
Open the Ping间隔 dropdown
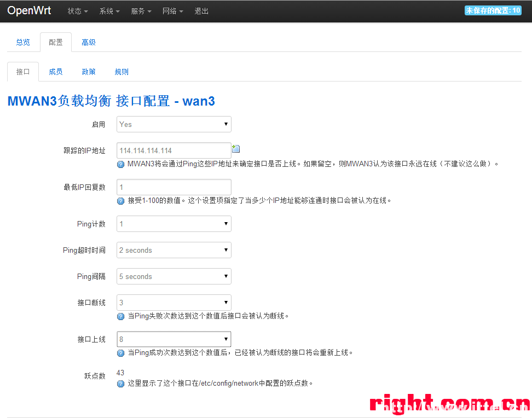(174, 276)
